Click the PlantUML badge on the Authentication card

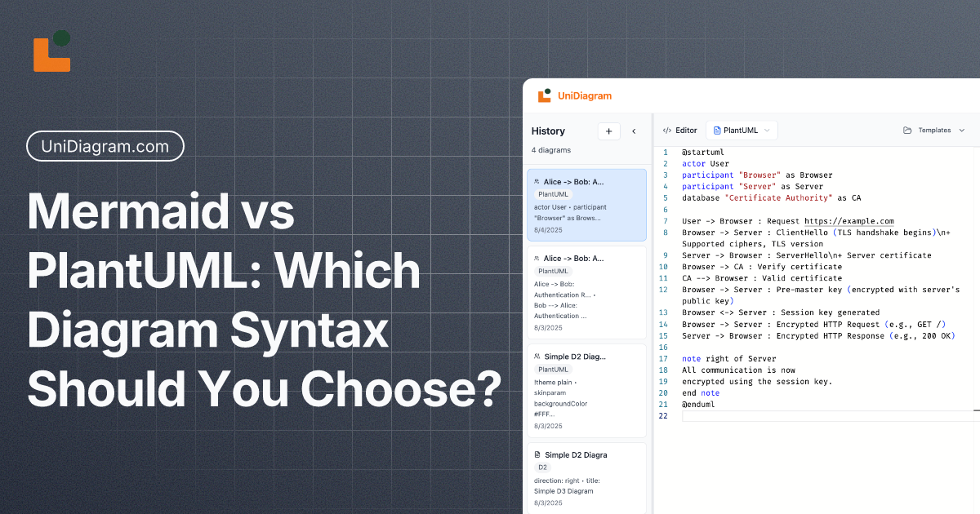click(553, 271)
